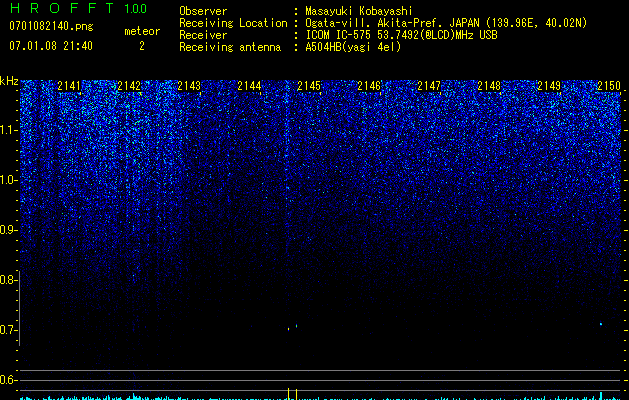
Task: Click the 0.6 frequency axis label
Action: tap(7, 380)
